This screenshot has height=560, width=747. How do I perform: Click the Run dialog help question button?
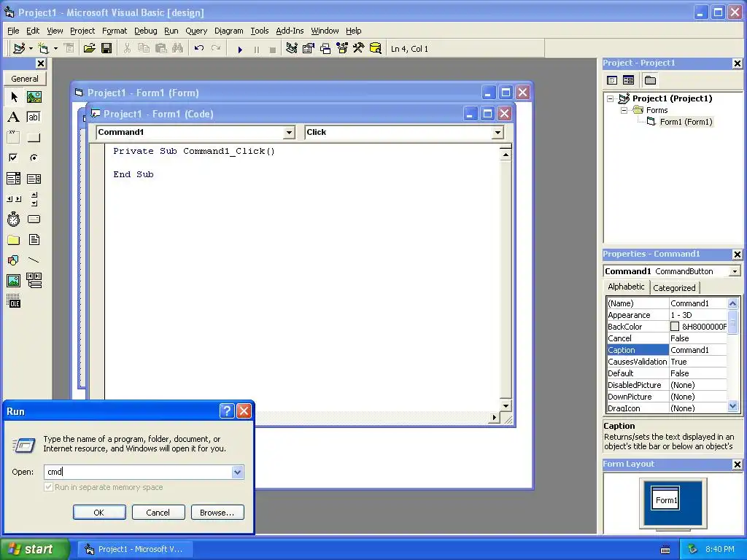pos(227,411)
